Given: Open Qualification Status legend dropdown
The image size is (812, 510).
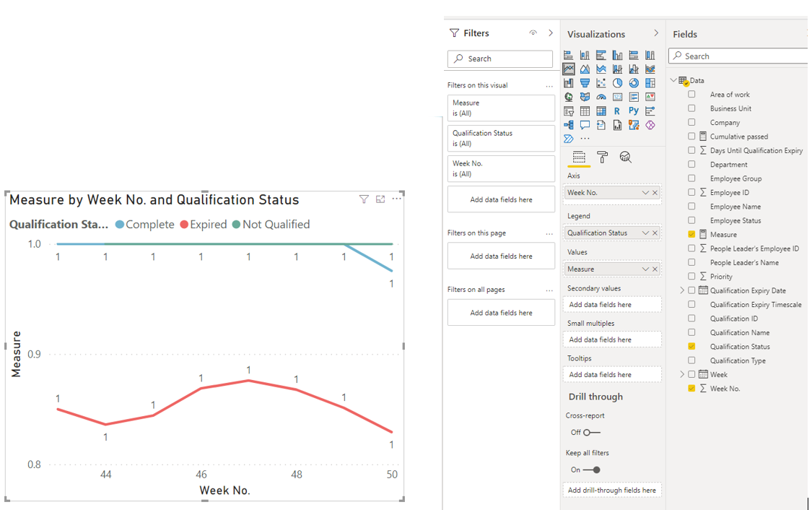Looking at the screenshot, I should [x=645, y=233].
